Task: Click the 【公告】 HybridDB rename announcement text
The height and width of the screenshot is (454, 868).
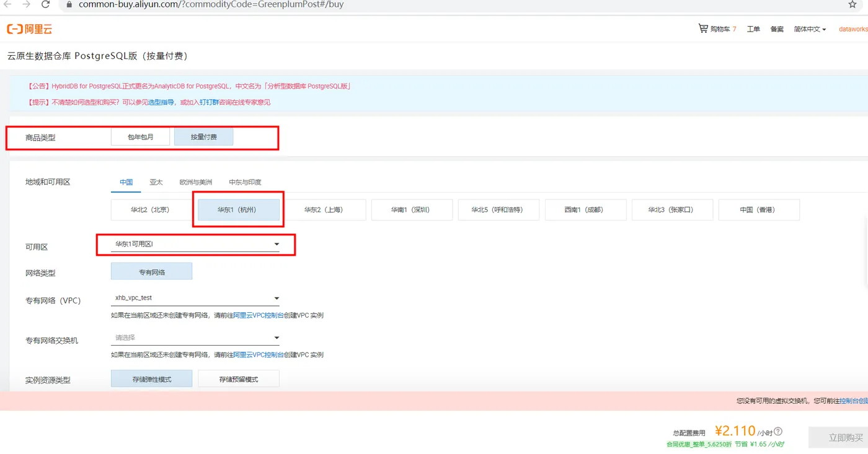Action: point(189,86)
